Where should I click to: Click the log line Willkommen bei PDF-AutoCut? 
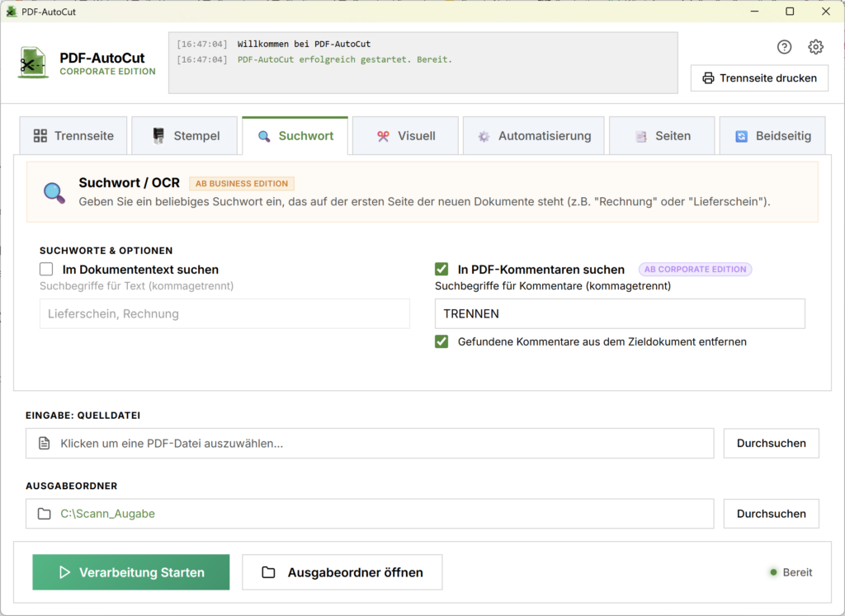(x=304, y=45)
